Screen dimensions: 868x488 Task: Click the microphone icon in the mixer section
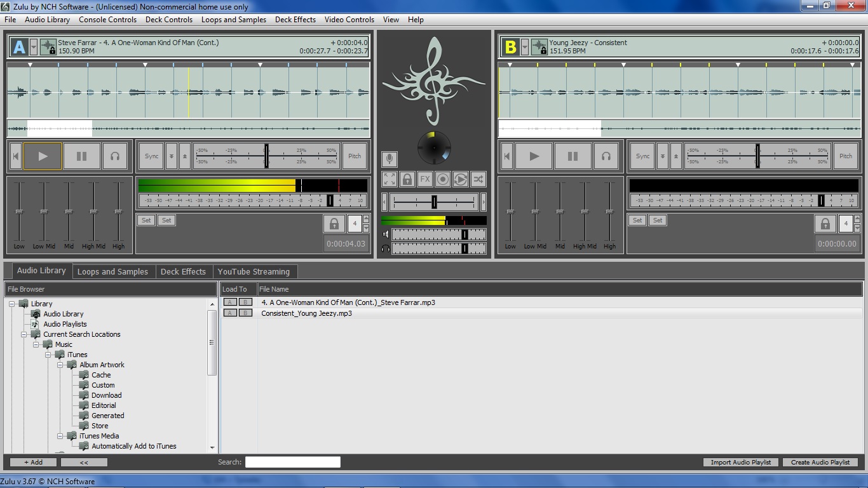pyautogui.click(x=390, y=158)
